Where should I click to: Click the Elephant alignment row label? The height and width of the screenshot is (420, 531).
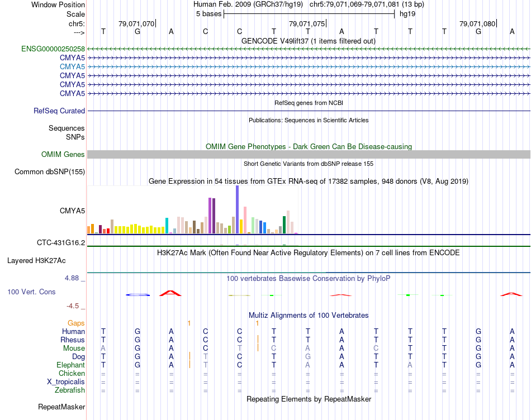tap(70, 365)
